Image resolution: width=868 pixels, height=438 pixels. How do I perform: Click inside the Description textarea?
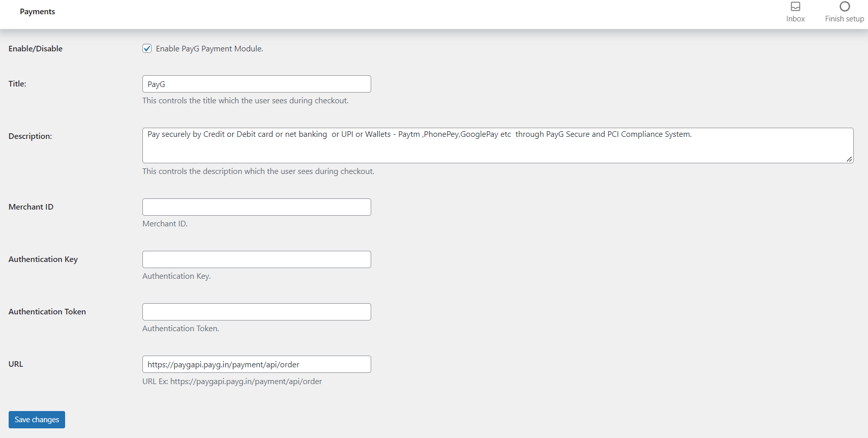[x=498, y=145]
